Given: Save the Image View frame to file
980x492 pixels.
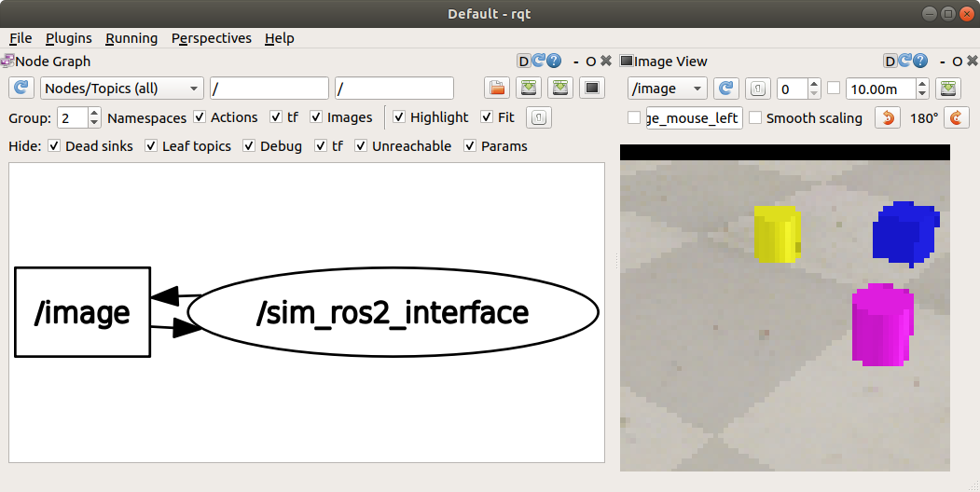Looking at the screenshot, I should [948, 88].
